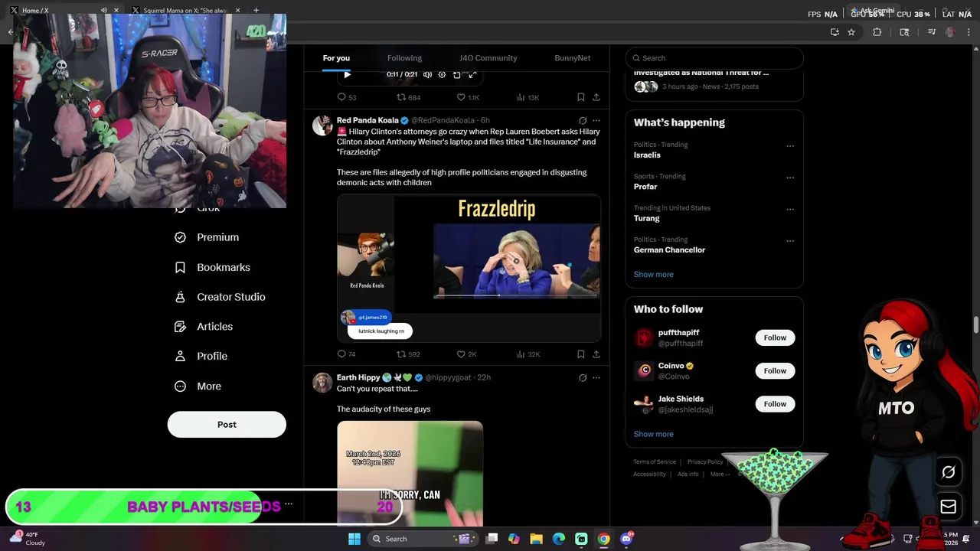Image resolution: width=980 pixels, height=551 pixels.
Task: Open the Accessibility footer link
Action: pos(649,474)
